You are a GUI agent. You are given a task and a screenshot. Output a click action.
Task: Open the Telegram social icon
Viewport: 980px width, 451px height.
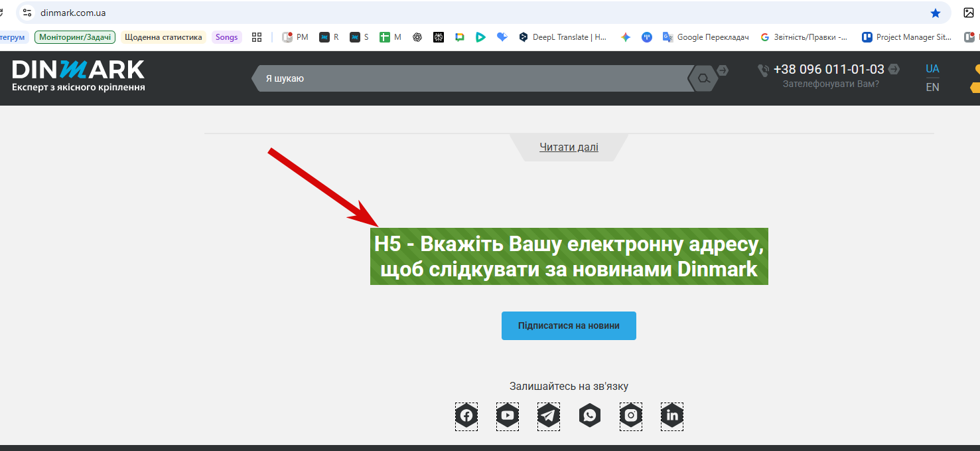pyautogui.click(x=549, y=416)
